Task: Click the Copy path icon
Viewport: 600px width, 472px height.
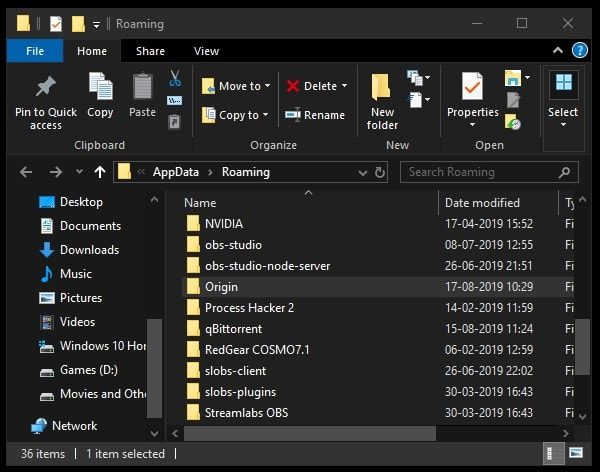Action: click(175, 101)
